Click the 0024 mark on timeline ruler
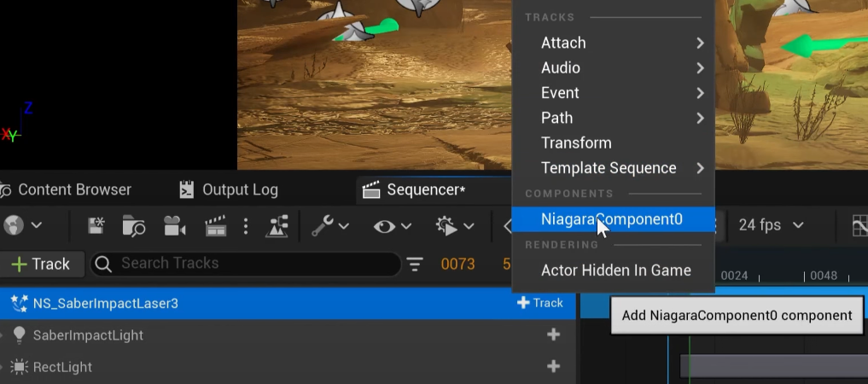Image resolution: width=868 pixels, height=384 pixels. (734, 276)
